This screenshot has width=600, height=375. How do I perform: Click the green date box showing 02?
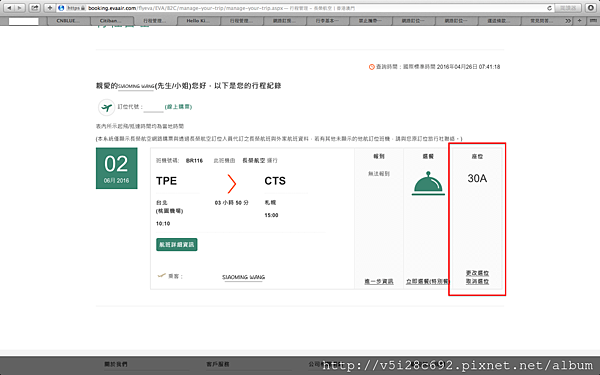click(117, 168)
